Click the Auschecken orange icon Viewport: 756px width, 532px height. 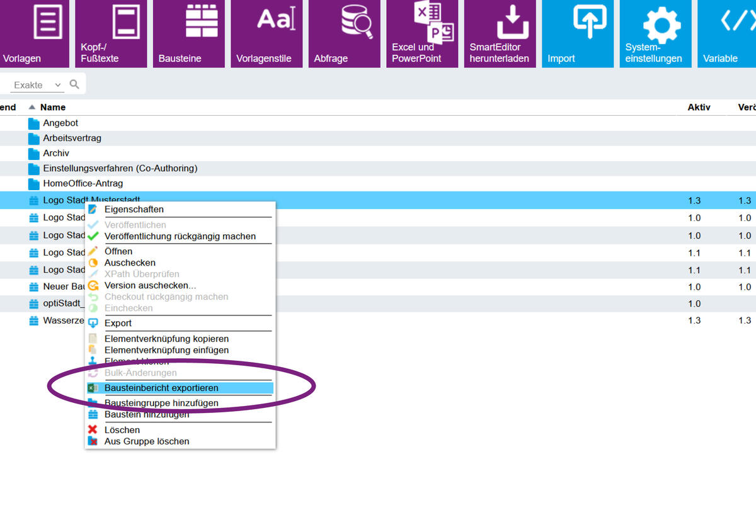pos(93,263)
